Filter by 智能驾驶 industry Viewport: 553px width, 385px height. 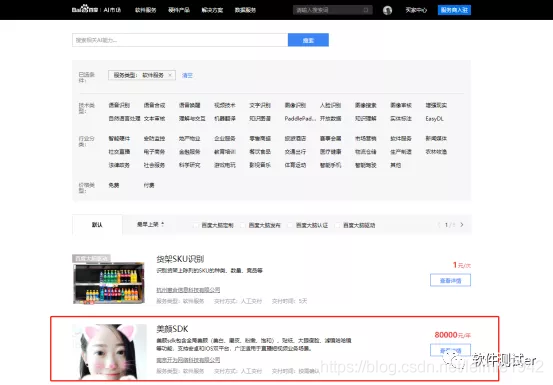tap(366, 165)
